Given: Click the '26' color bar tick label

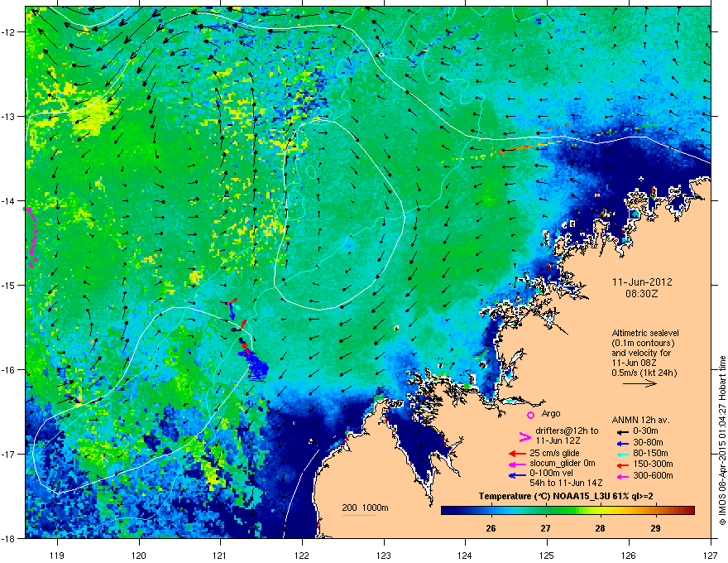Looking at the screenshot, I should tap(491, 528).
